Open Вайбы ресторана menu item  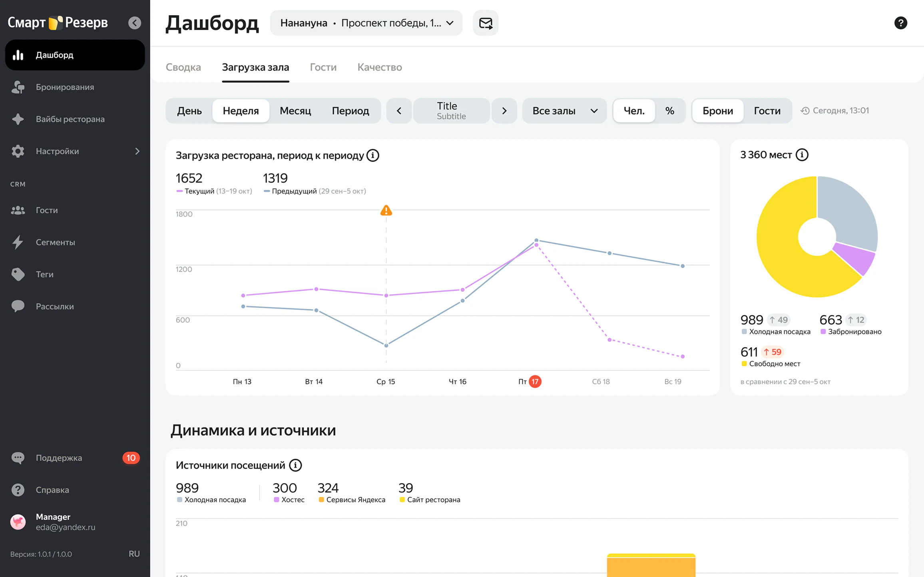(x=75, y=119)
